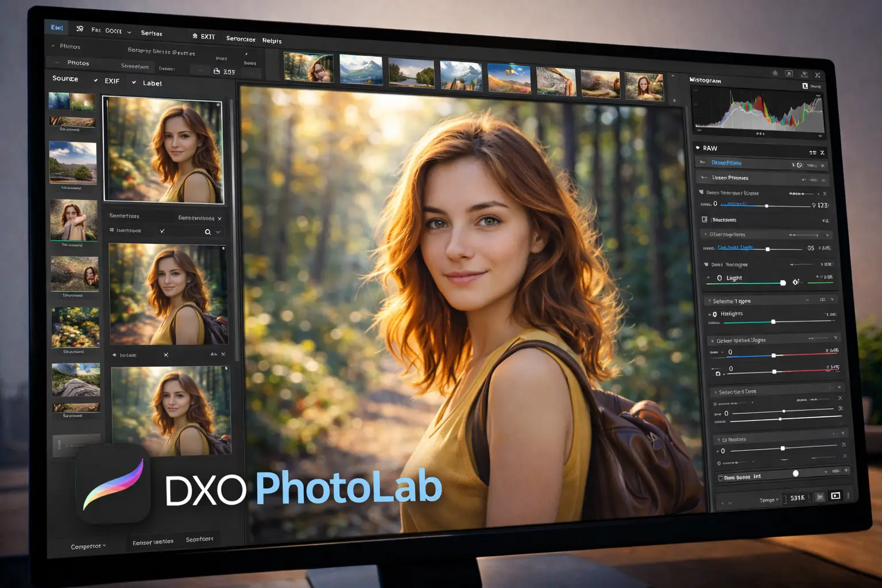
Task: Click the Eeitsor taatites button at bottom
Action: 153,541
